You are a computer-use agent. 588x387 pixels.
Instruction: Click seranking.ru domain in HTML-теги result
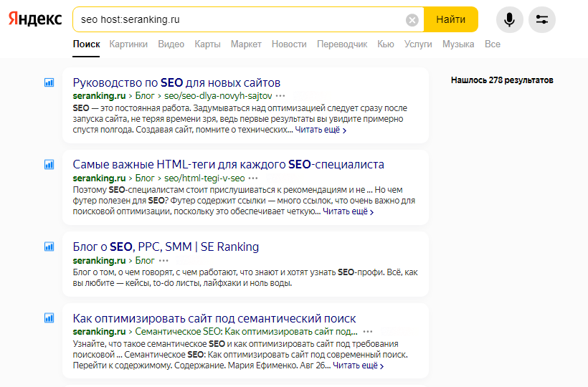pyautogui.click(x=99, y=178)
